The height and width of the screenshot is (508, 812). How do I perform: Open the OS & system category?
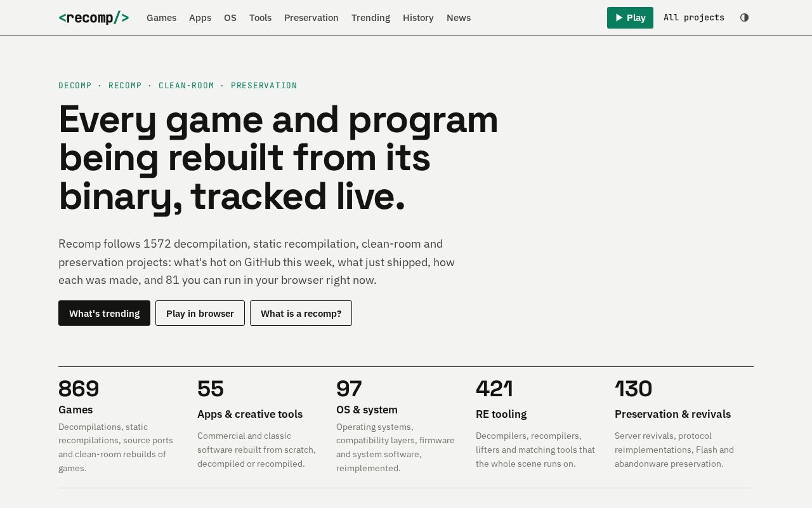click(x=367, y=410)
